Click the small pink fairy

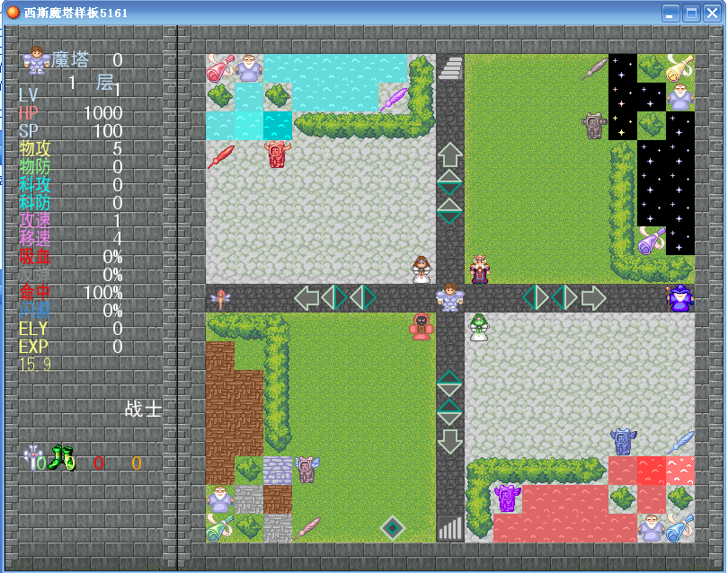220,298
